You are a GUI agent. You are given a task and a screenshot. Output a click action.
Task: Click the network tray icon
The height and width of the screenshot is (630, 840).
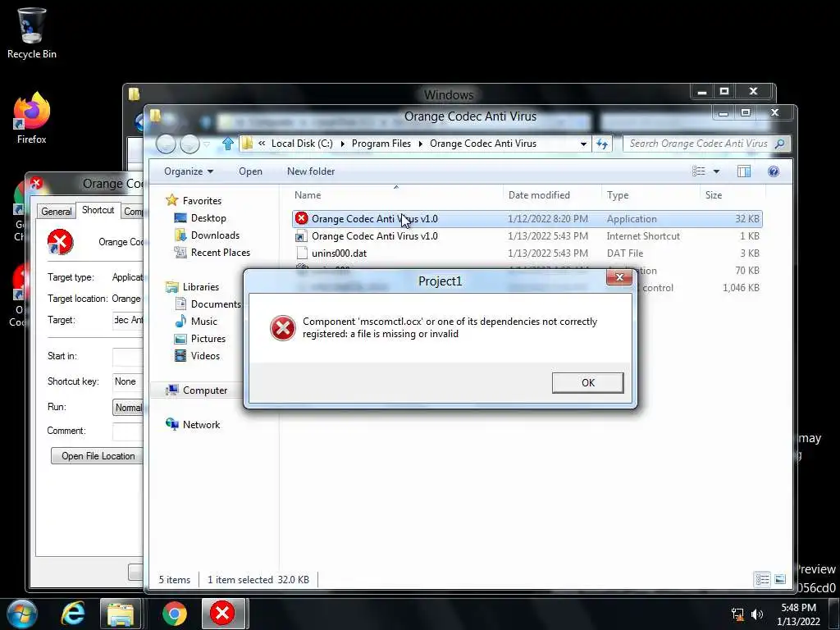737,614
